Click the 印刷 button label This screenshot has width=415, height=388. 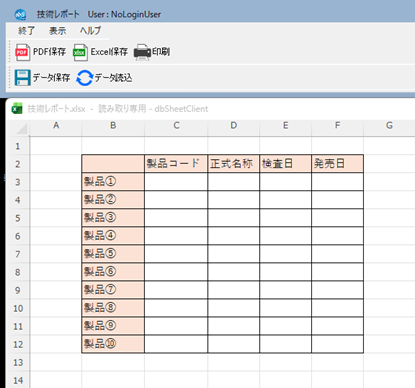(x=161, y=52)
